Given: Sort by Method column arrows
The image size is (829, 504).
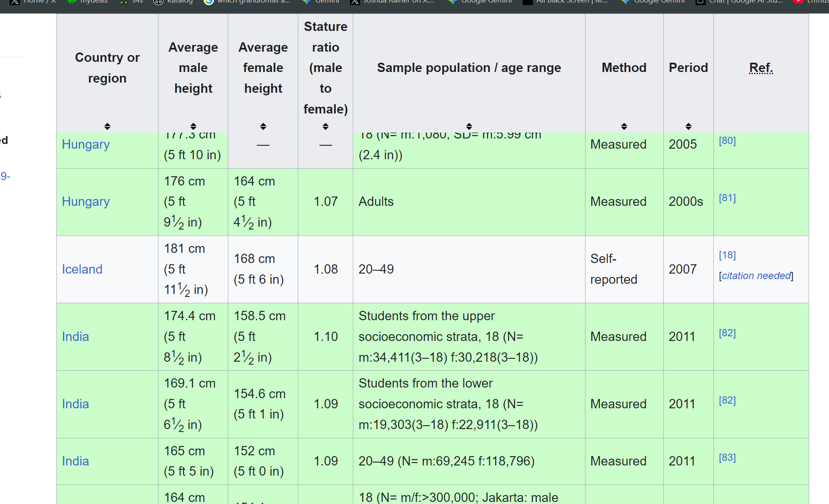Looking at the screenshot, I should coord(624,126).
